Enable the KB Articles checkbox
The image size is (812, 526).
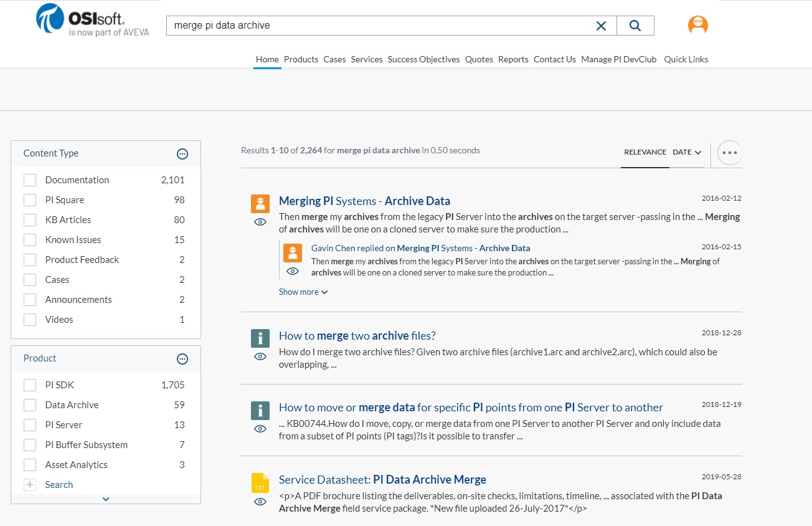tap(30, 220)
